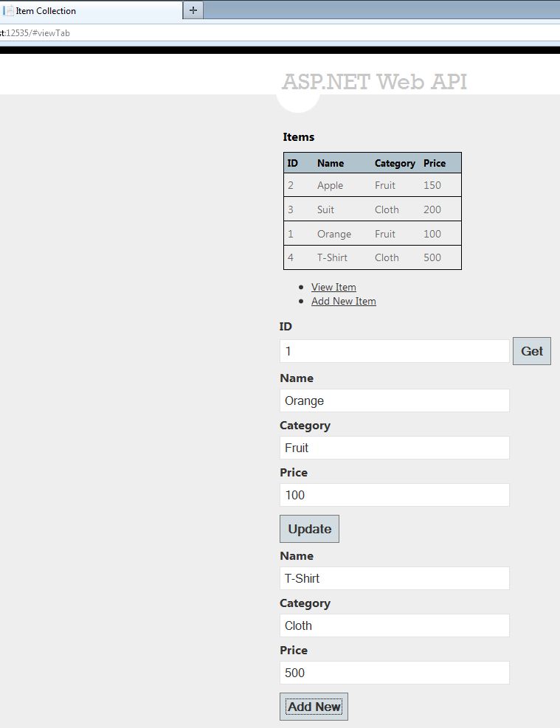The width and height of the screenshot is (560, 728).
Task: Click the Category label above the Fruit field
Action: pyautogui.click(x=305, y=426)
